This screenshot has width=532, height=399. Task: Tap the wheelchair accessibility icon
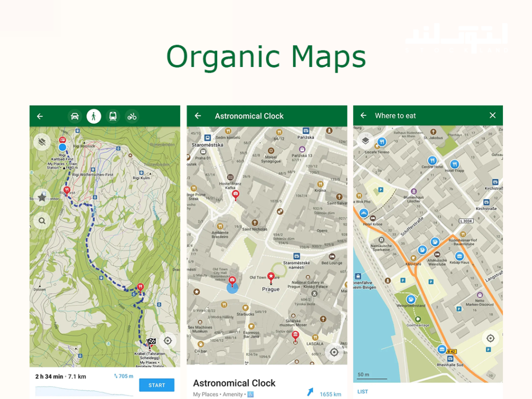[250, 394]
